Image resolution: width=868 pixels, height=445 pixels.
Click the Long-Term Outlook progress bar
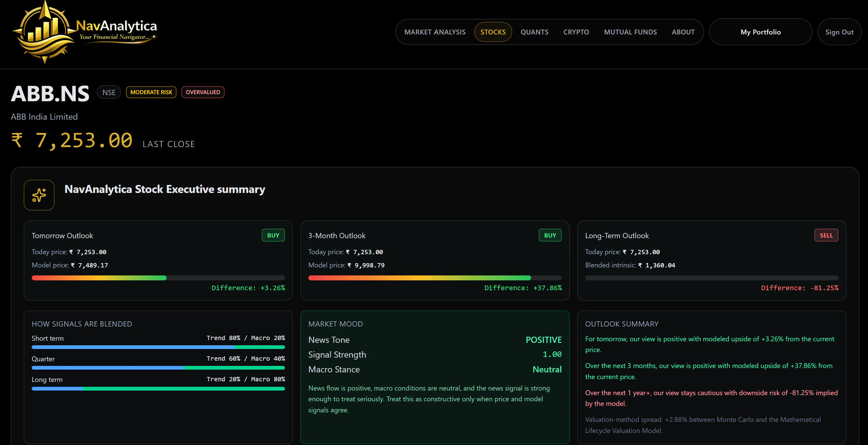pyautogui.click(x=712, y=278)
